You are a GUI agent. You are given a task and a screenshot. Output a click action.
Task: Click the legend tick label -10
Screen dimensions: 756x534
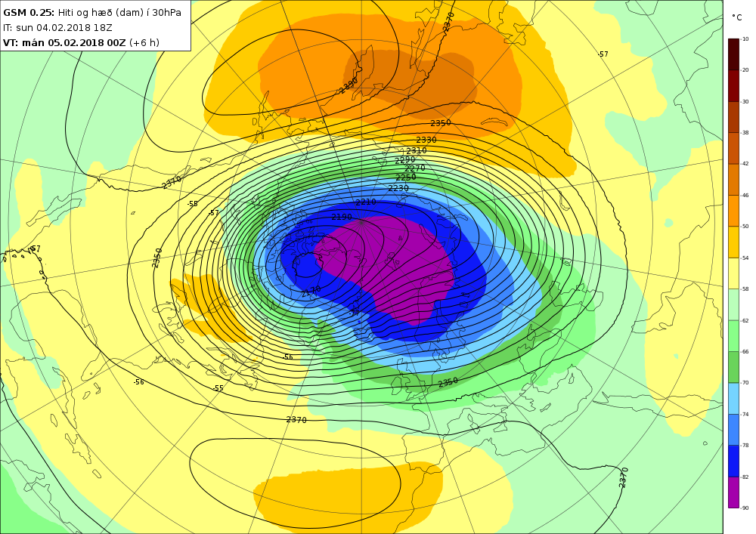[745, 39]
